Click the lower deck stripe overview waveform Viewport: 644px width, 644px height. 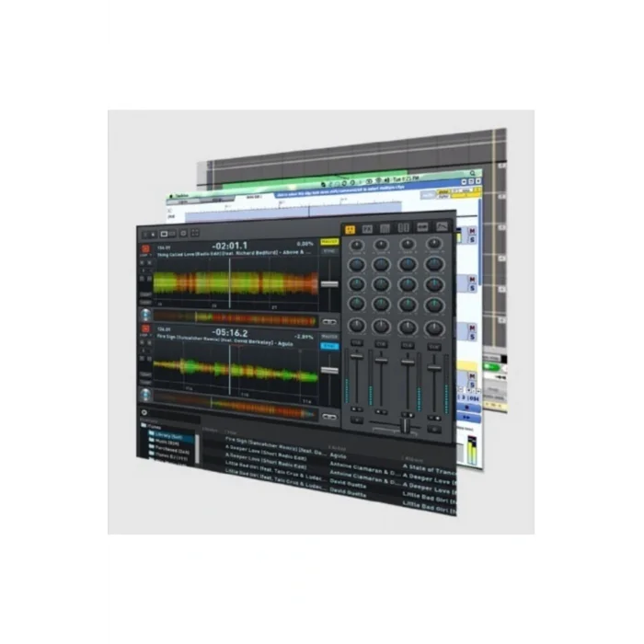coord(235,405)
